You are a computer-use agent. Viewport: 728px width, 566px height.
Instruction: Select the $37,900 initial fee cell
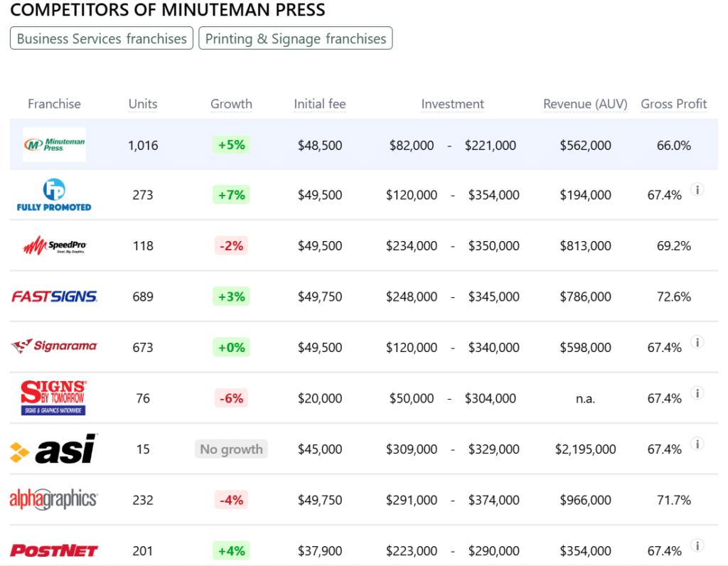pos(320,550)
